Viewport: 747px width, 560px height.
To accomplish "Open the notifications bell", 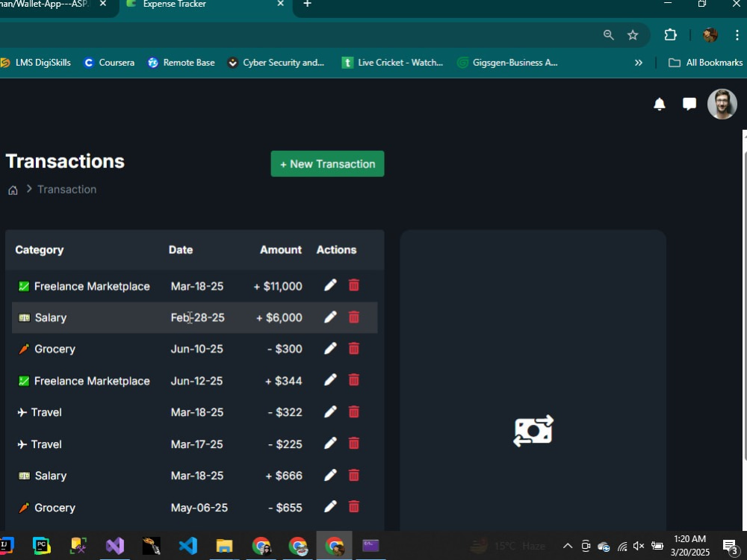I will point(660,105).
